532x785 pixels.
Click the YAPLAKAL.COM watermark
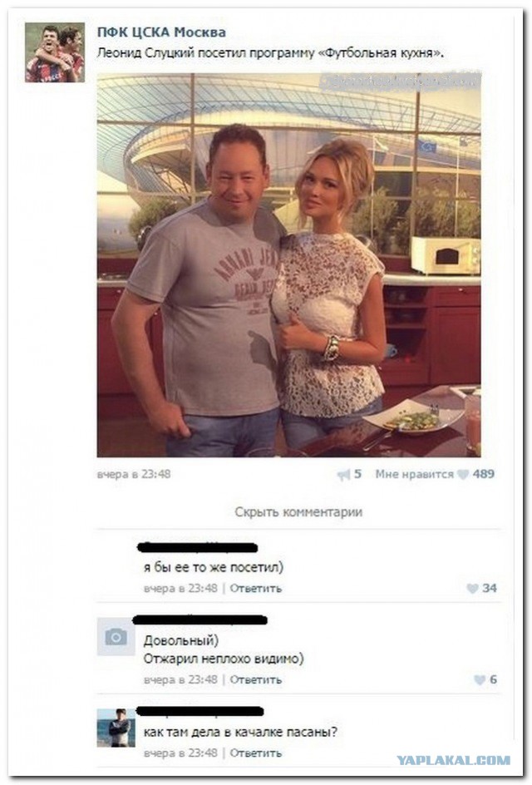coord(453,760)
